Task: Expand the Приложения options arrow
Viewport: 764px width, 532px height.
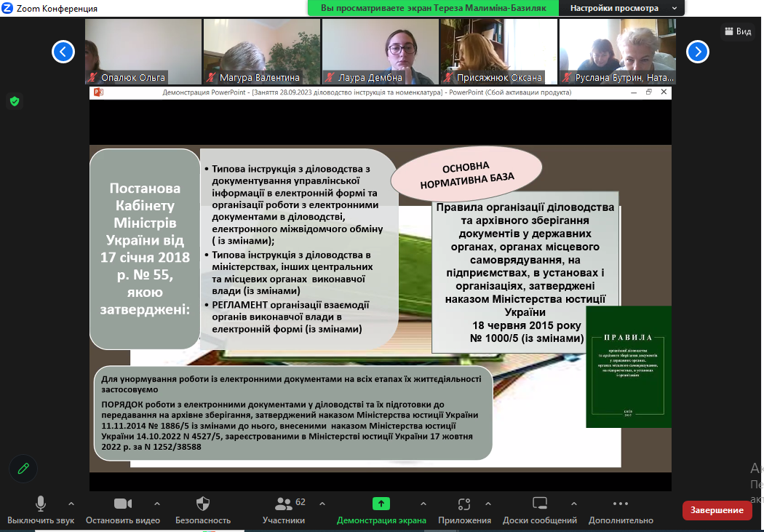Action: pyautogui.click(x=488, y=504)
